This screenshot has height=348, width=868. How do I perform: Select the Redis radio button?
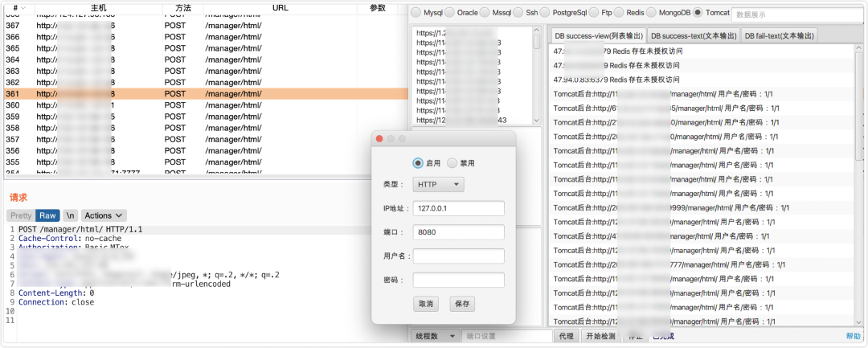pos(618,12)
